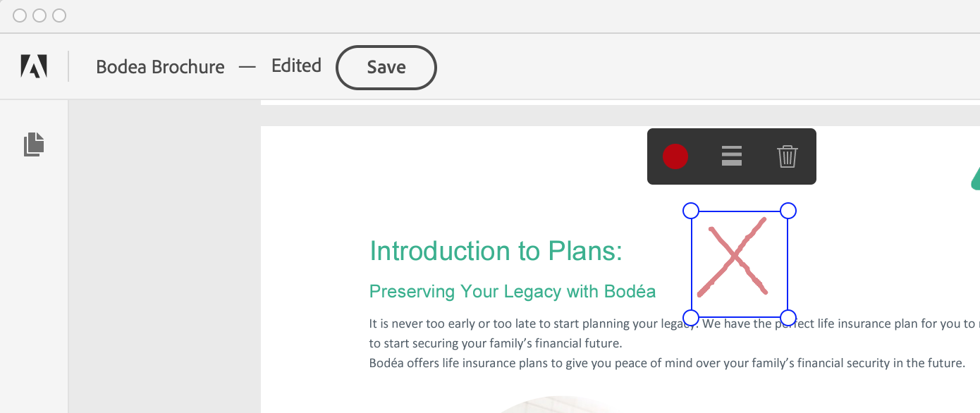Open the red color swatch picker
The image size is (980, 413).
click(675, 156)
